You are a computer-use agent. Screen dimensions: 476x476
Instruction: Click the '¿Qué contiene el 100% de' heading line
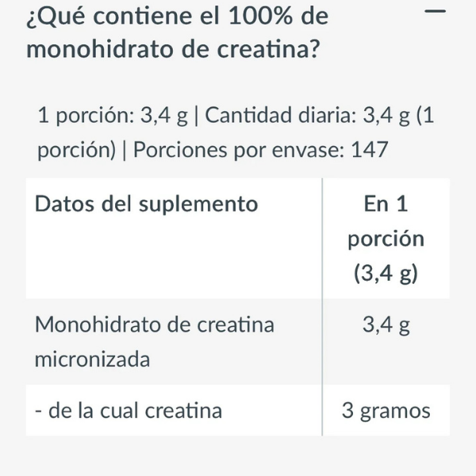click(177, 16)
